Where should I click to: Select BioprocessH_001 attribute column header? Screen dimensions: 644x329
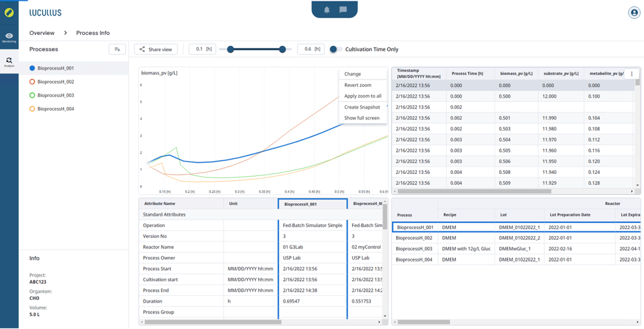point(313,204)
